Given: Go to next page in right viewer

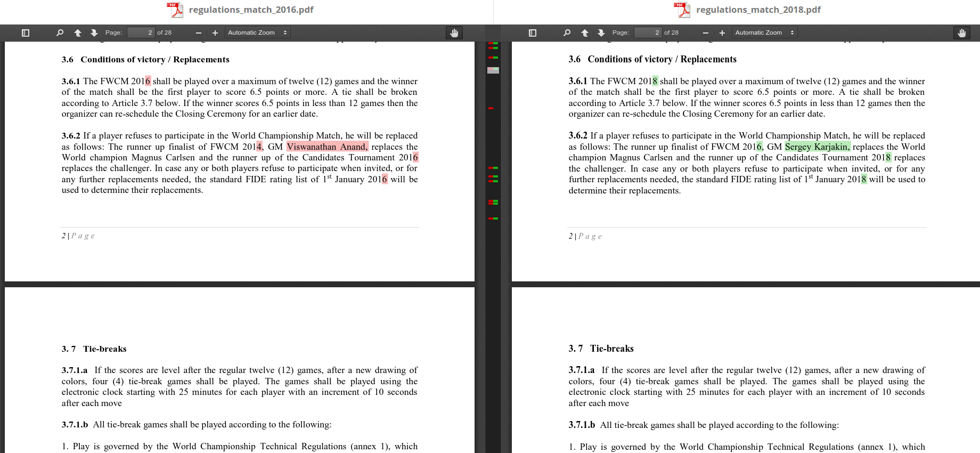Looking at the screenshot, I should click(x=601, y=33).
